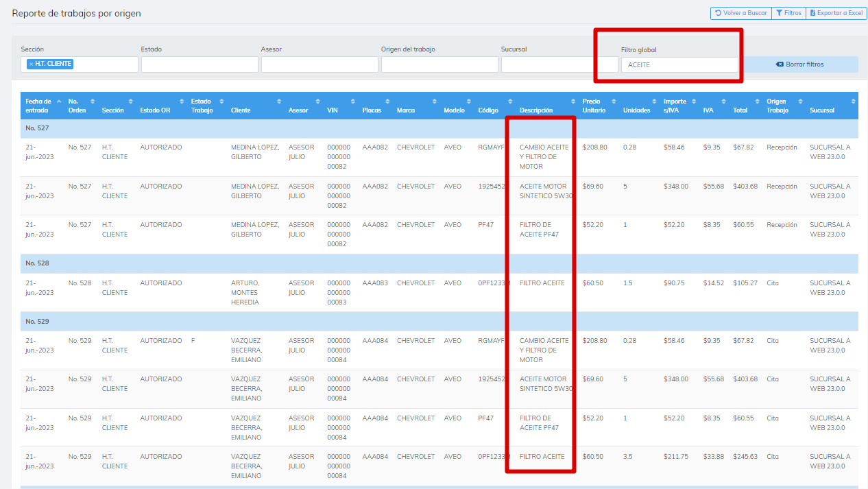The image size is (868, 489).
Task: Open the Estado filter dropdown
Action: tap(200, 64)
